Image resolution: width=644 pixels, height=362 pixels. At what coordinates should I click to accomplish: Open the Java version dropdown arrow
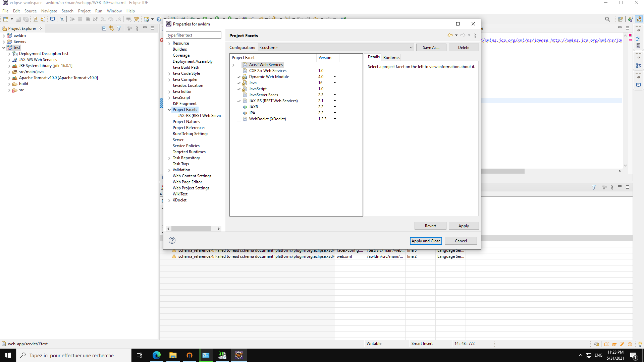point(335,83)
